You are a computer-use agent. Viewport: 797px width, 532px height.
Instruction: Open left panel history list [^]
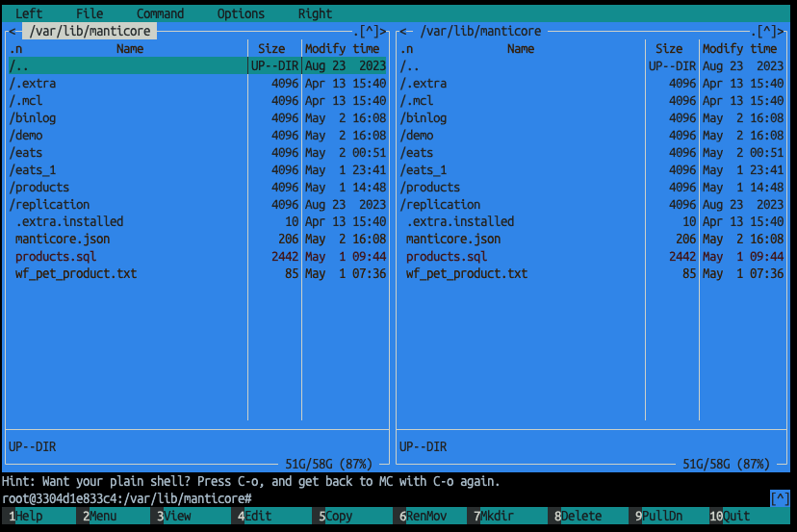pos(369,32)
